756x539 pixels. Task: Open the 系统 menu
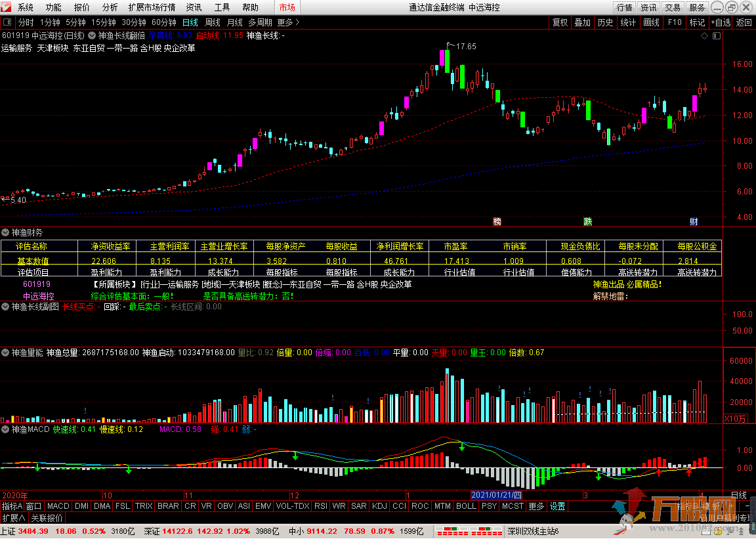[x=26, y=7]
